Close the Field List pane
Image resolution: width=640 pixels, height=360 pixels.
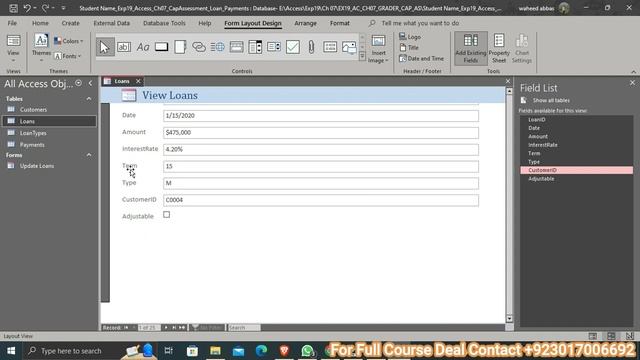[632, 83]
